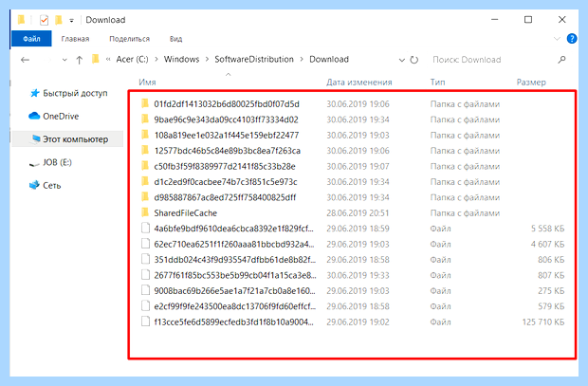Click folder icon of c50fb3f59f8389977d2141f85c33b28e
This screenshot has width=588, height=386.
coord(145,166)
